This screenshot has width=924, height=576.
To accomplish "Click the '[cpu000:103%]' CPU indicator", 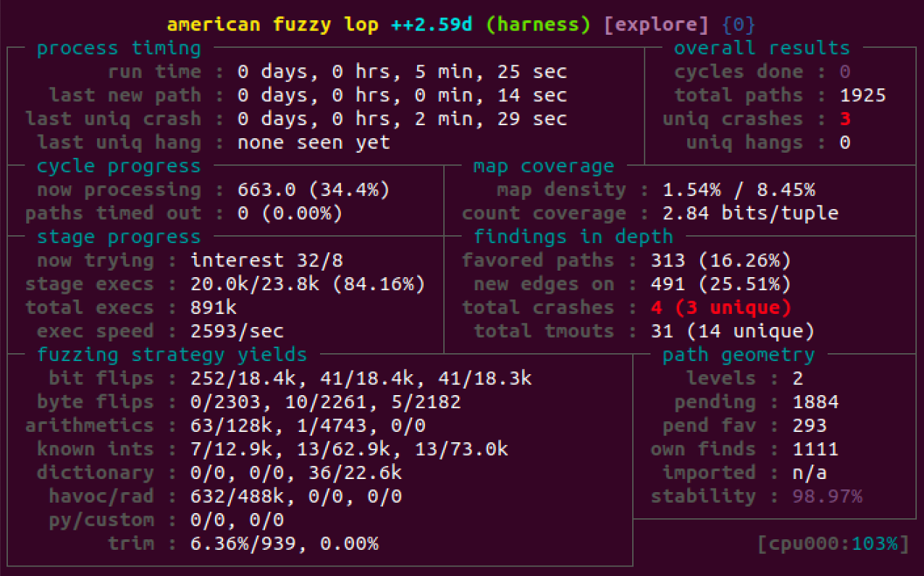I will pyautogui.click(x=833, y=543).
